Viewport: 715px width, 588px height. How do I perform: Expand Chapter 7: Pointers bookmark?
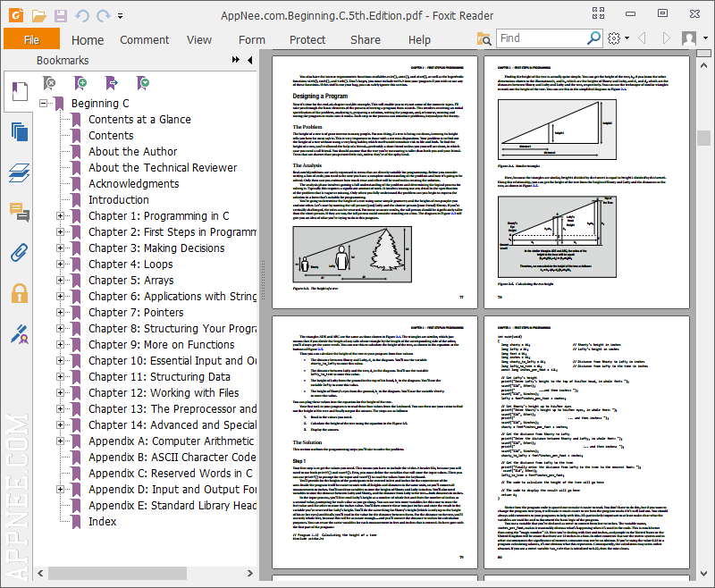(60, 312)
